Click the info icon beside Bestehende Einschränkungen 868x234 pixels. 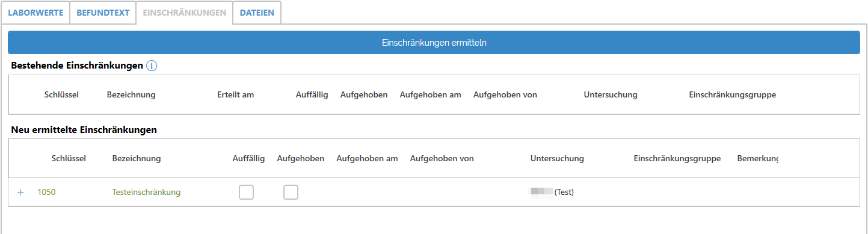pyautogui.click(x=152, y=66)
